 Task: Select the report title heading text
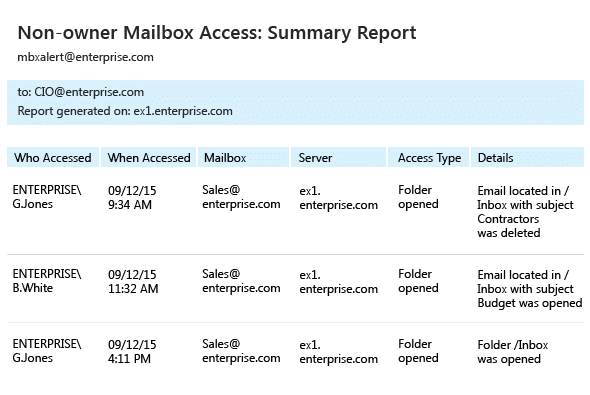[x=217, y=33]
